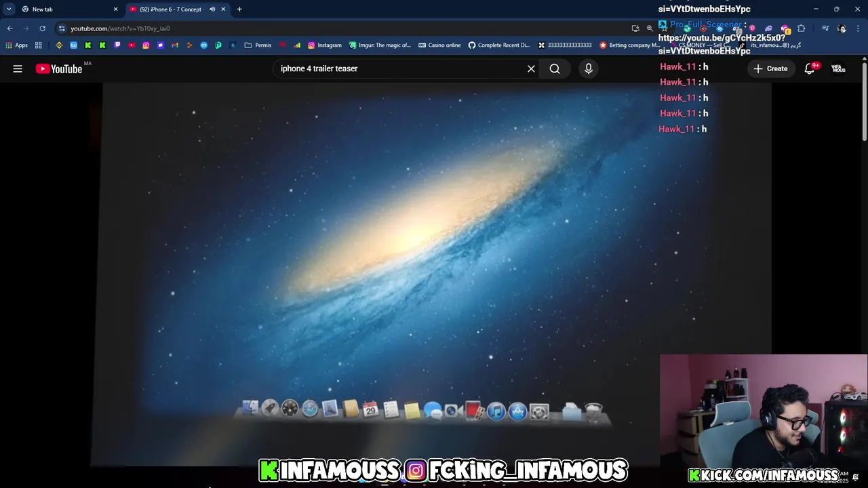Open the tab groups grid icon bookmark
The width and height of the screenshot is (868, 488).
[39, 45]
